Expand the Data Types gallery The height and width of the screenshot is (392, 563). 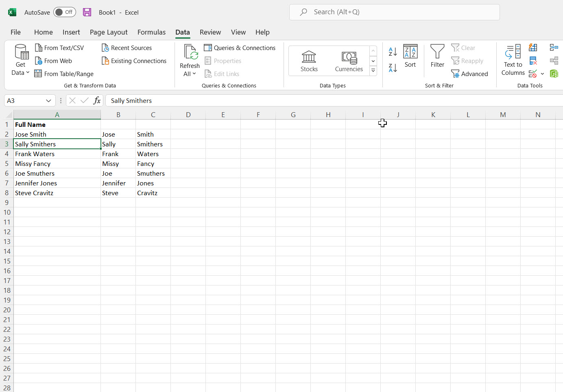pos(373,71)
